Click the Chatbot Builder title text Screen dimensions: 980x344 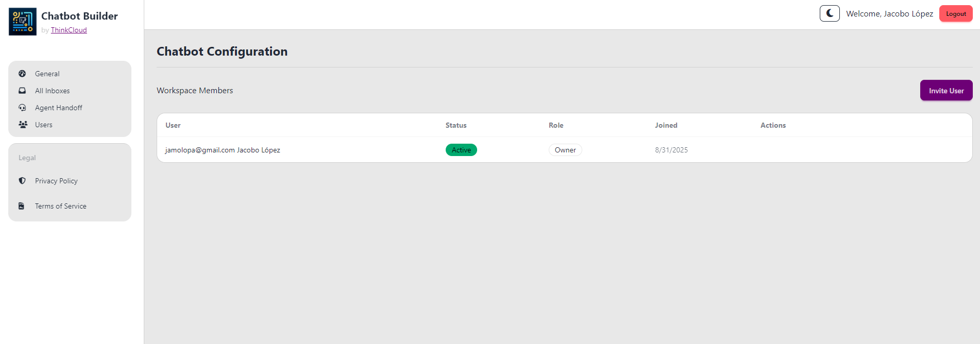point(79,16)
